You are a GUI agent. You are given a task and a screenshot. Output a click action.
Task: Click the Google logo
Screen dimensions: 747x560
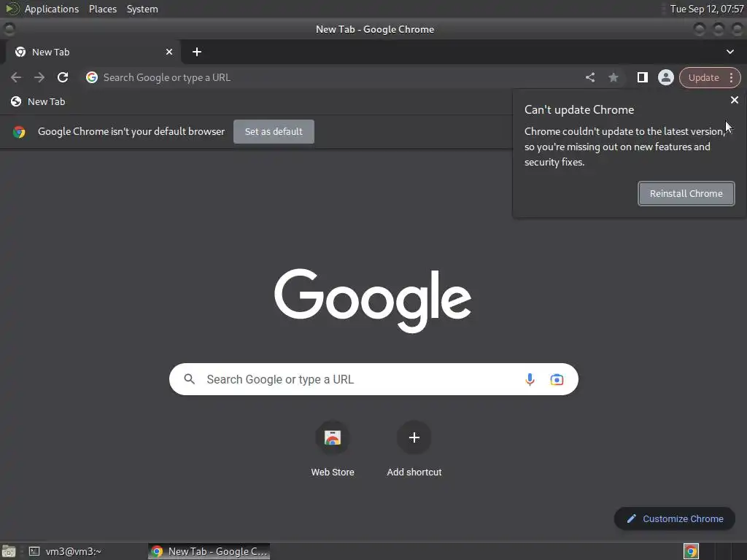coord(373,300)
